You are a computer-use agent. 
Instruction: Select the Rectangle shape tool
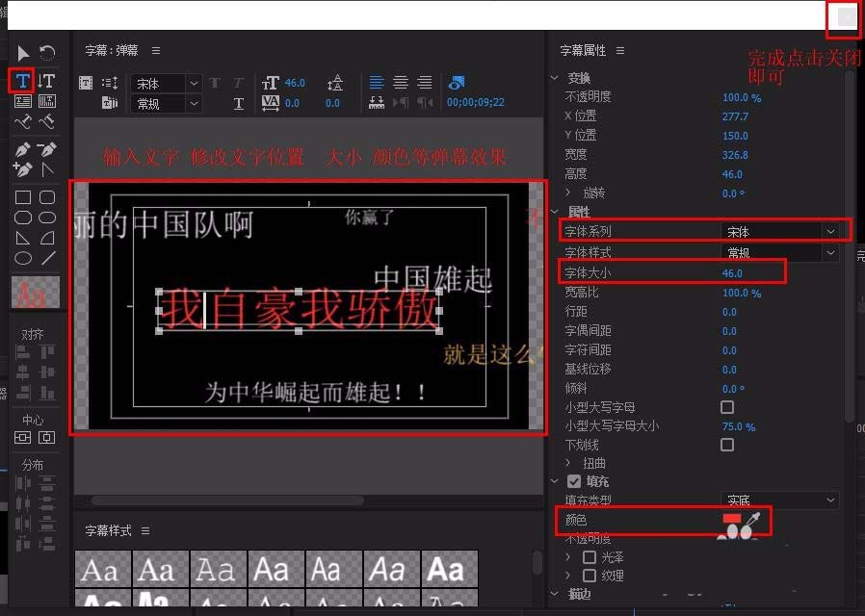(x=23, y=198)
